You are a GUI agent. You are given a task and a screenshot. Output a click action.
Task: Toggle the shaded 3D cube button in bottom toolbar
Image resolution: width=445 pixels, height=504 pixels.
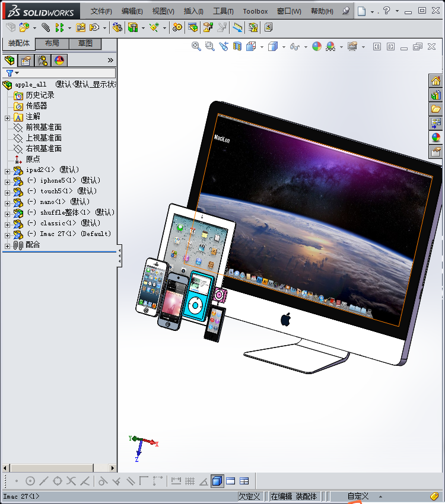click(218, 481)
